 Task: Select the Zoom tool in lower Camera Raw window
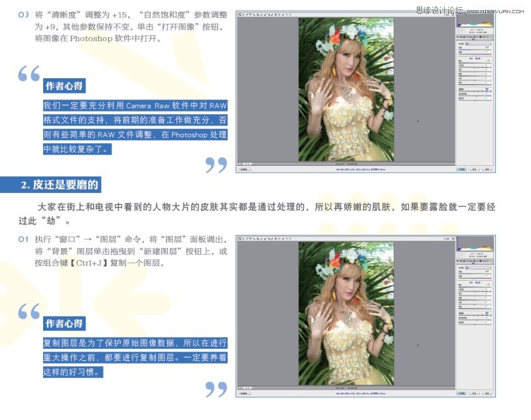coord(240,239)
